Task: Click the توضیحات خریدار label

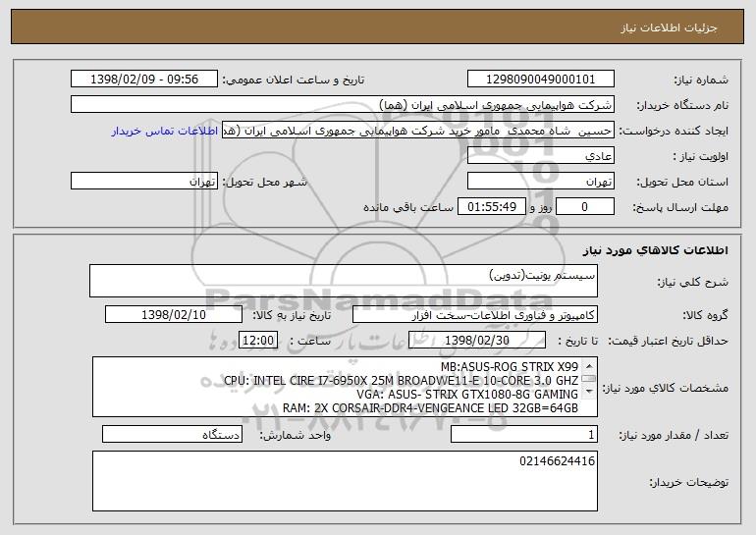Action: pos(688,482)
